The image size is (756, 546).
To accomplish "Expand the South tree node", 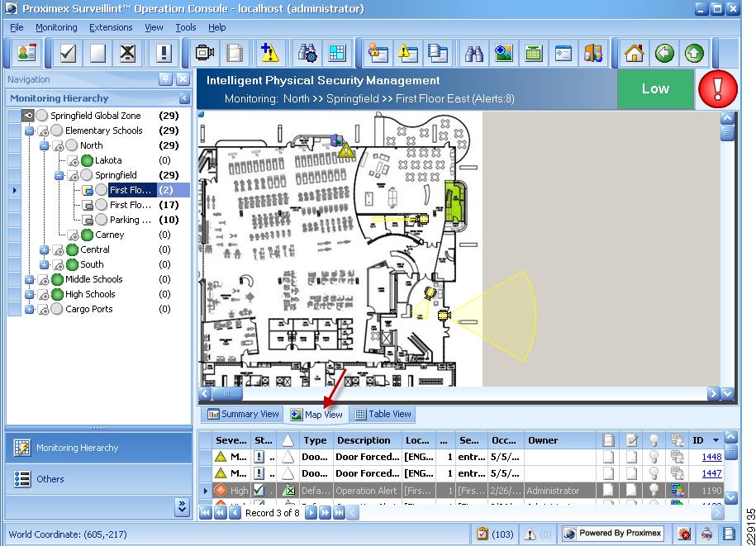I will point(44,264).
